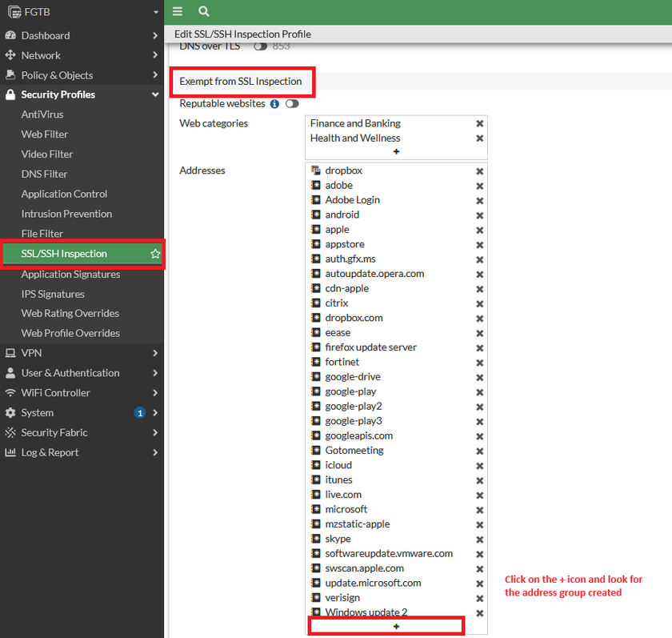The height and width of the screenshot is (638, 672).
Task: Remove the dropbox address entry
Action: pyautogui.click(x=479, y=171)
